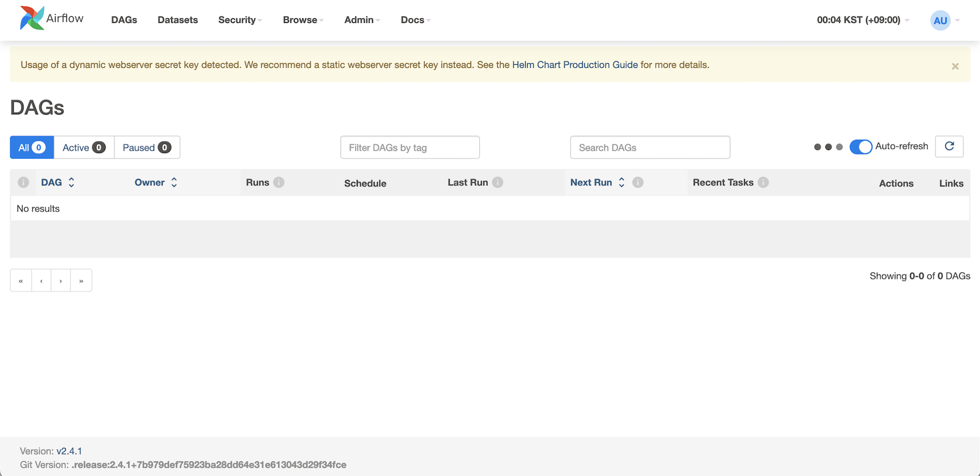Toggle the Auto-refresh switch off
Viewport: 980px width, 476px height.
point(861,146)
